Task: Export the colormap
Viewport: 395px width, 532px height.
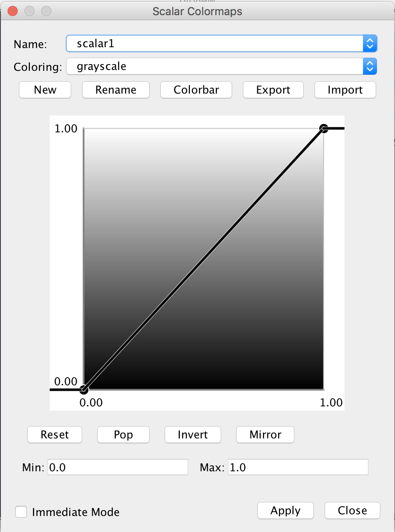Action: 273,90
